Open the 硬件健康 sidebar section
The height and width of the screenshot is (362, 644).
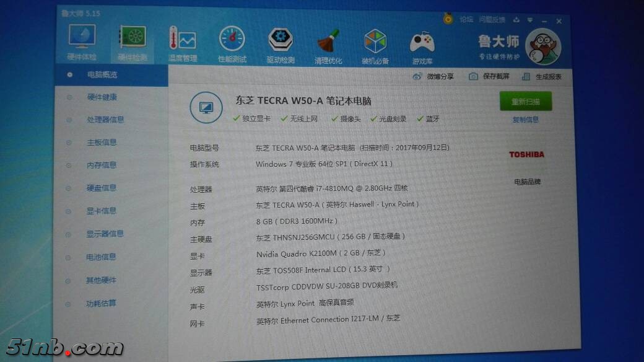pos(102,97)
